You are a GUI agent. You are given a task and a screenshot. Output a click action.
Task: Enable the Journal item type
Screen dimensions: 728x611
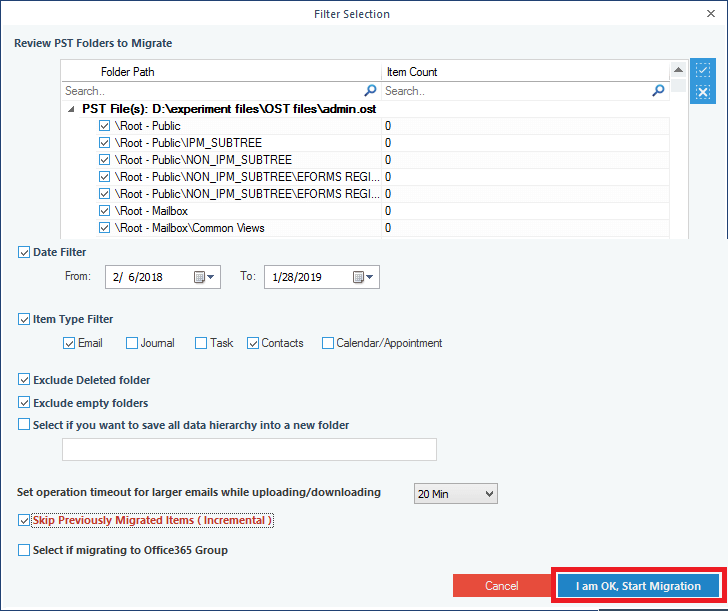click(132, 343)
